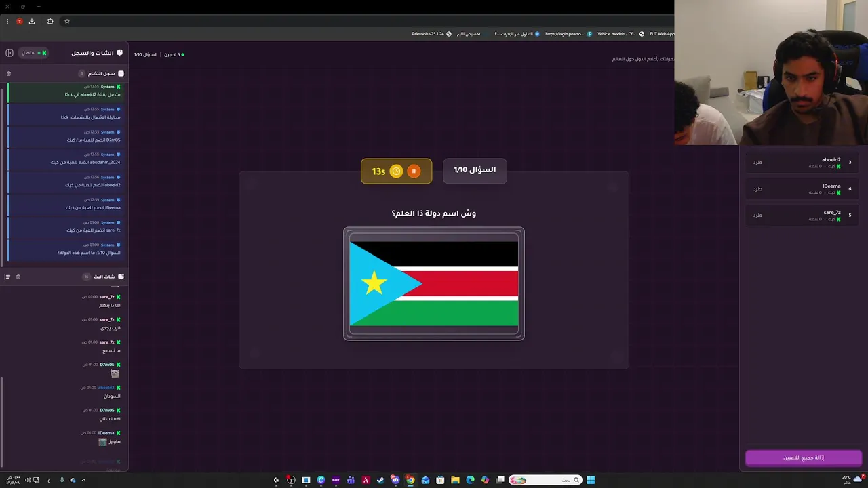Image resolution: width=868 pixels, height=488 pixels.
Task: Open Discord from the taskbar
Action: (x=395, y=480)
